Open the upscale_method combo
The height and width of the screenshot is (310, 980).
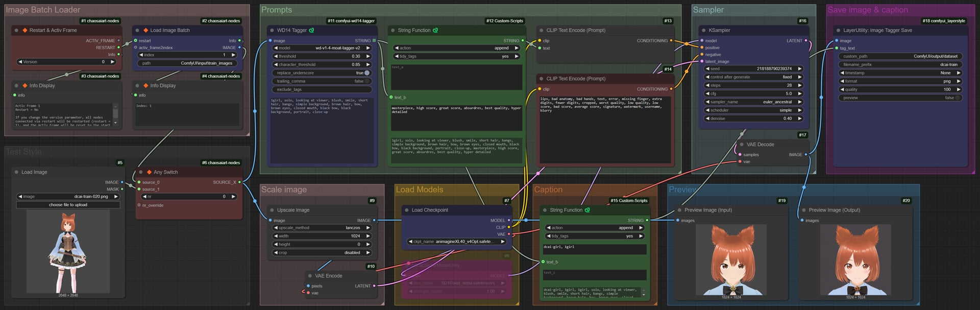click(x=322, y=228)
